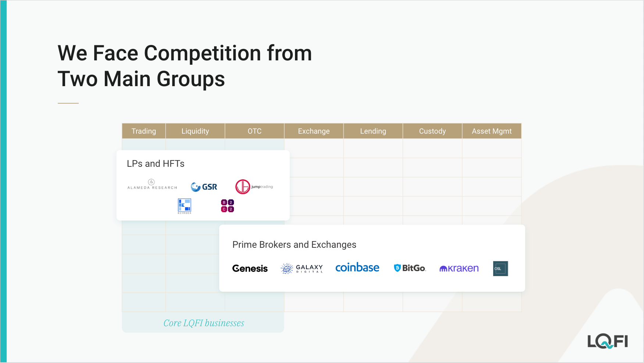Select the Trading column header
The image size is (644, 363).
point(144,131)
